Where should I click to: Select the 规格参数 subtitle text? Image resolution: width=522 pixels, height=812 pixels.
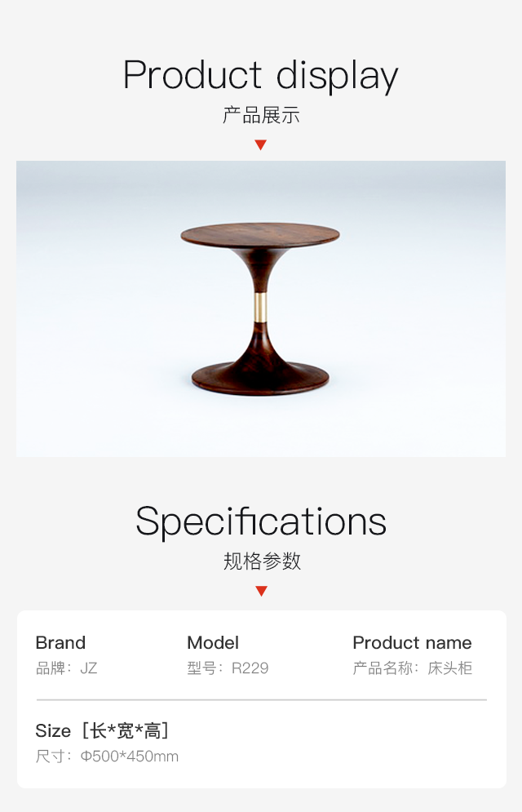click(x=262, y=561)
